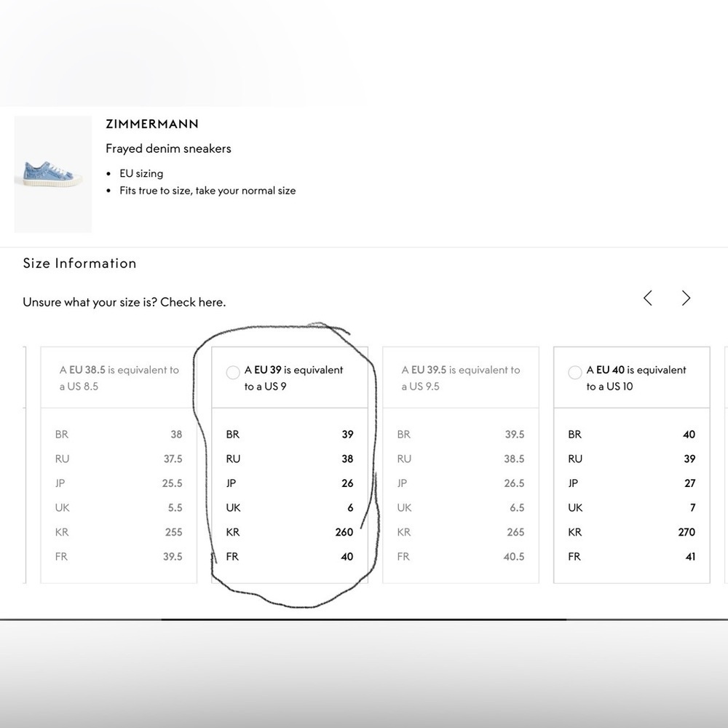Click 'Unsure what your size is? Check here.'

[x=124, y=302]
